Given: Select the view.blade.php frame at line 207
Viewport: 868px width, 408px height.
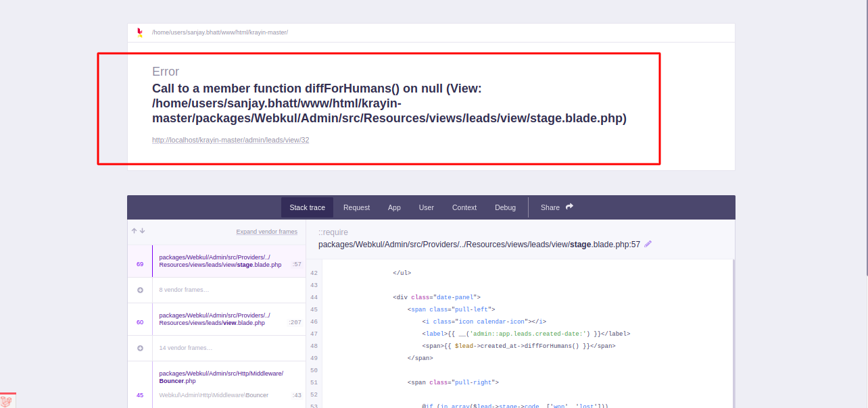Looking at the screenshot, I should tap(214, 319).
